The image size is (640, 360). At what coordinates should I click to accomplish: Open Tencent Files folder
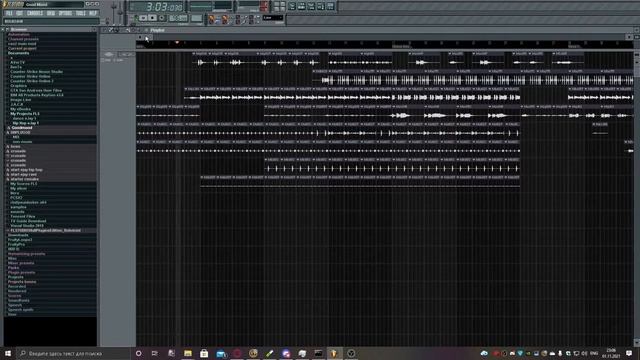(x=22, y=216)
